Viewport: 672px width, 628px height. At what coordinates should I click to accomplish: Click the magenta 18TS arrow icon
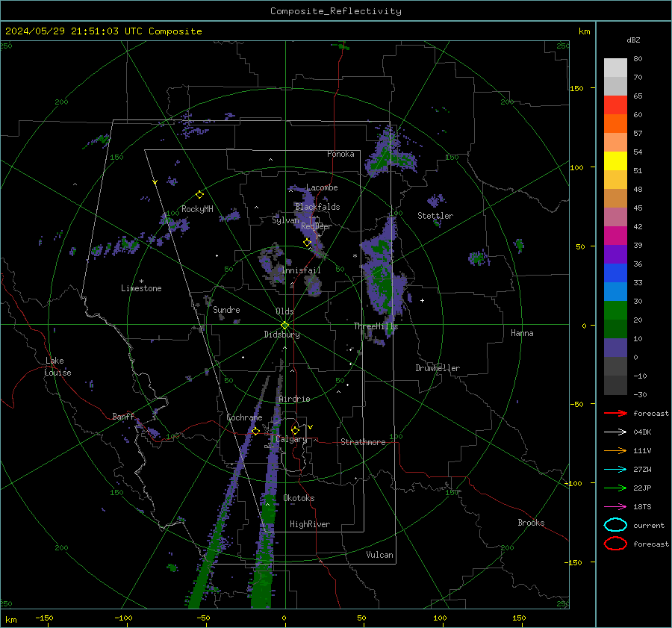(615, 507)
